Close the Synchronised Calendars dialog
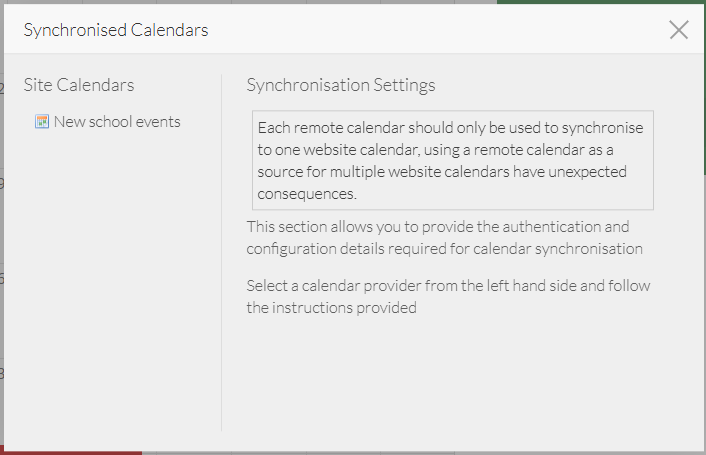 point(679,30)
